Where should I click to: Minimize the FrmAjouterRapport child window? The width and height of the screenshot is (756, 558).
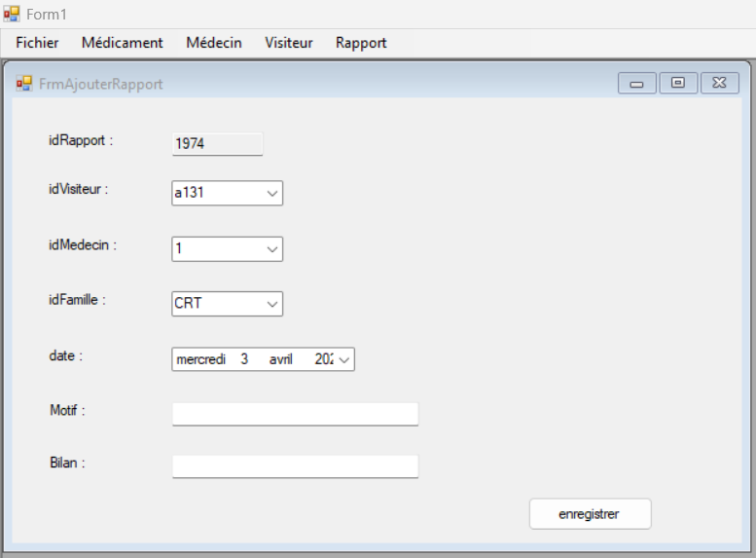tap(636, 84)
